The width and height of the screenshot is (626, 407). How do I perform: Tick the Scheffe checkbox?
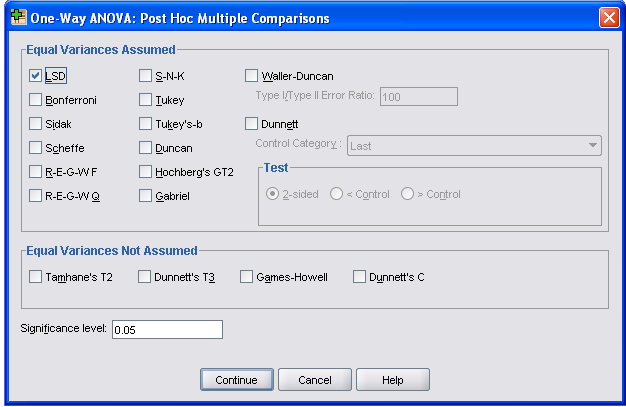[x=36, y=148]
